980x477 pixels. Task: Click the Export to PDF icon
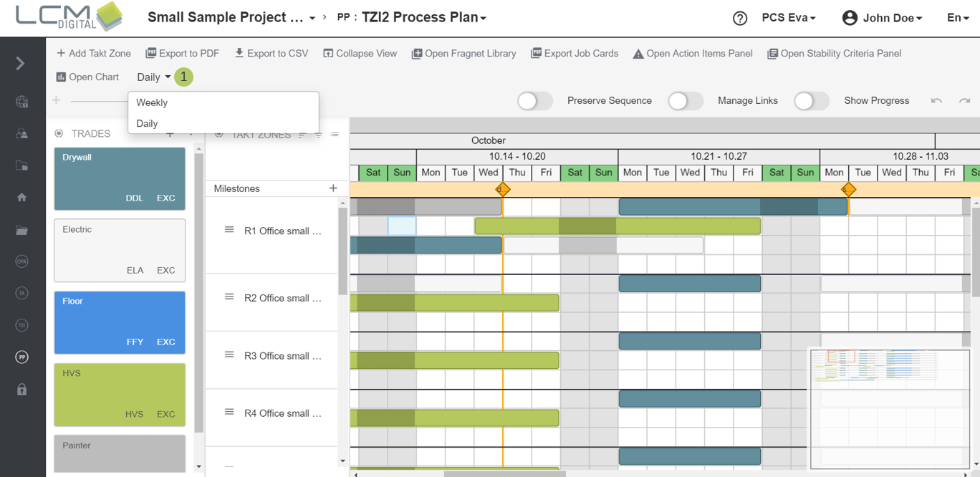[x=150, y=53]
